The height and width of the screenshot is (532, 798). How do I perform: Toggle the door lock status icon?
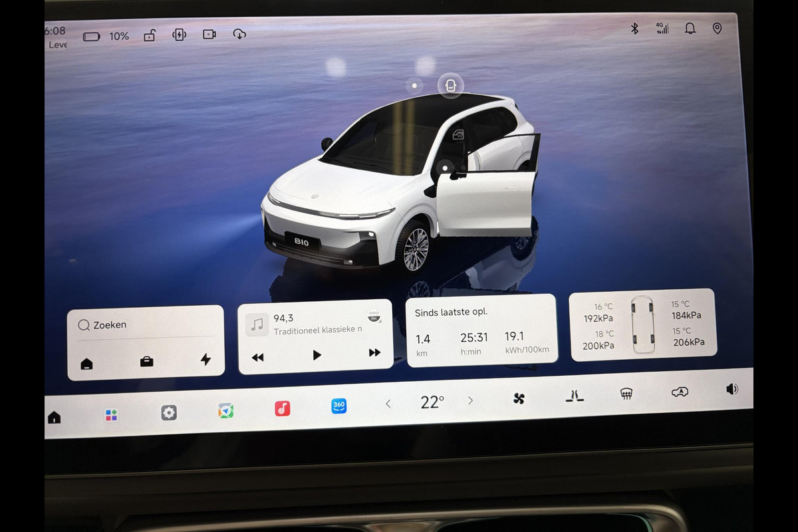(x=150, y=35)
